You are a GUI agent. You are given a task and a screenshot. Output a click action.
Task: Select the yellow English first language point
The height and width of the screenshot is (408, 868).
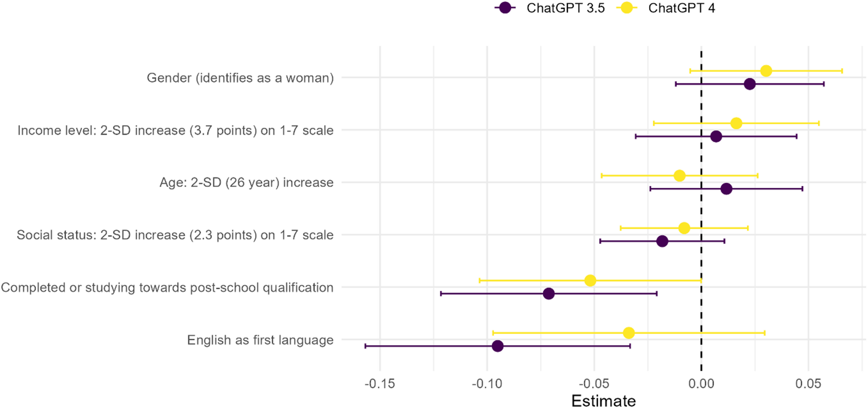point(629,333)
